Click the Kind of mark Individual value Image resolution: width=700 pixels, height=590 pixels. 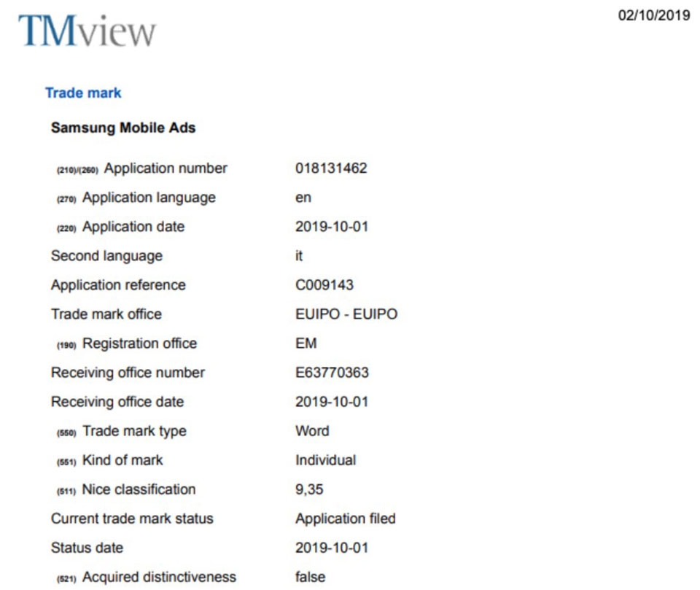coord(326,460)
